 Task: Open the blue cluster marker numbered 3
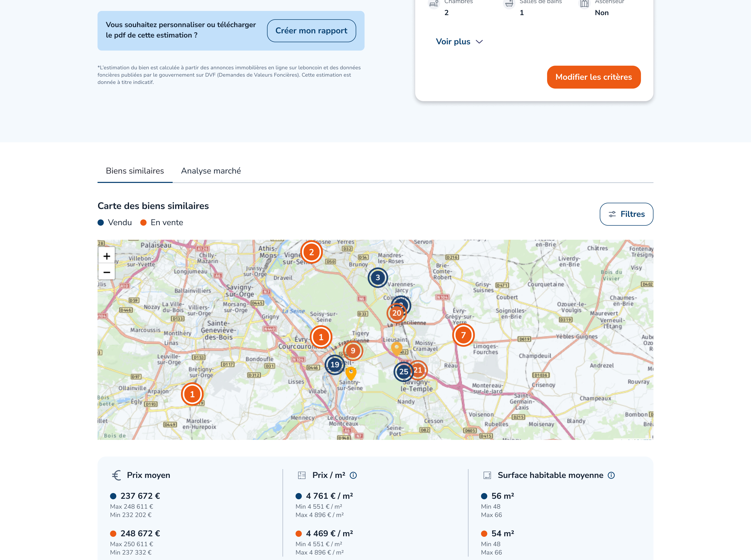coord(378,278)
